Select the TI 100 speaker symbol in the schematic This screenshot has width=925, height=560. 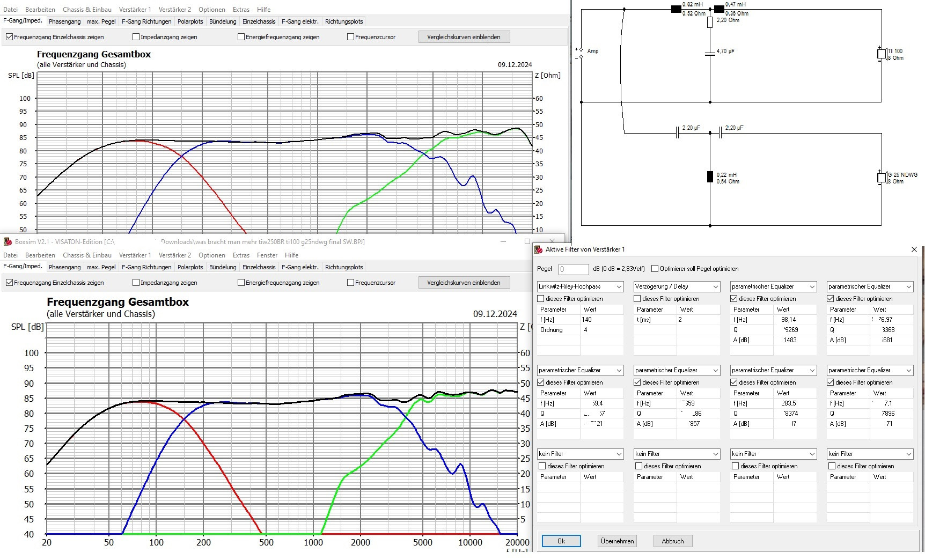pos(881,54)
